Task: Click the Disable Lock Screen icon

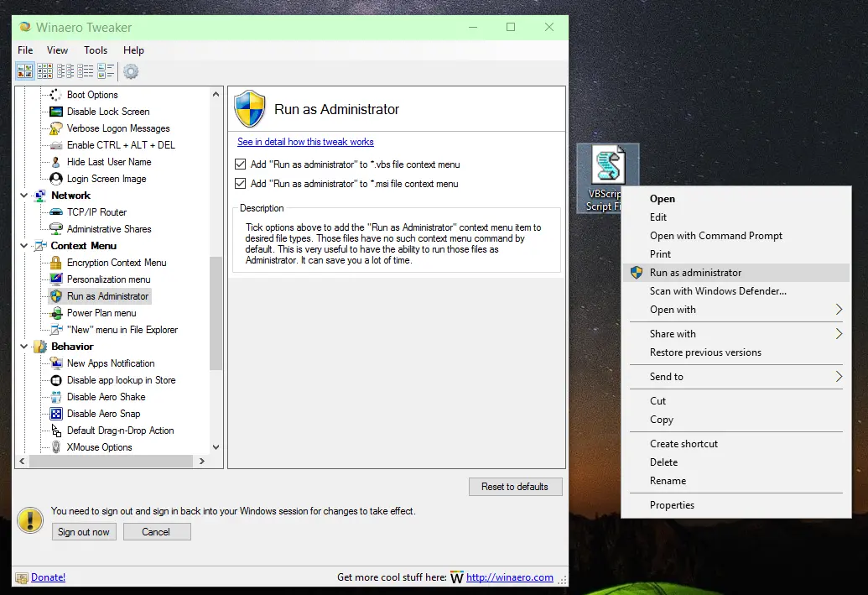Action: coord(56,112)
